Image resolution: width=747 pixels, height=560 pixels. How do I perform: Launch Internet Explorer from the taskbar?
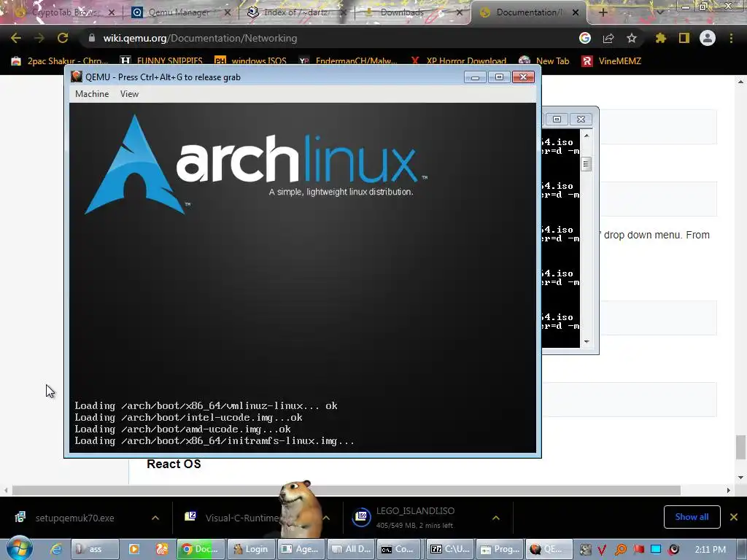coord(56,549)
